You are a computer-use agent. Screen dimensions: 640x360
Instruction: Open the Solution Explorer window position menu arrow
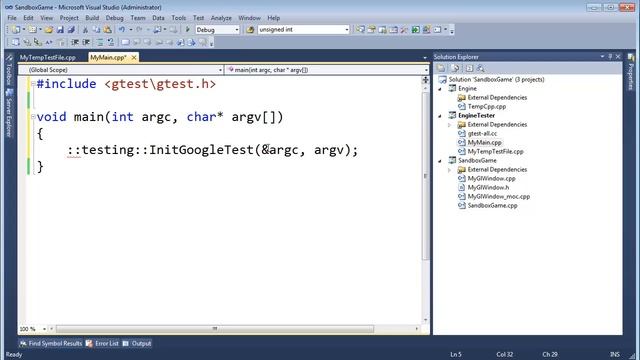602,57
